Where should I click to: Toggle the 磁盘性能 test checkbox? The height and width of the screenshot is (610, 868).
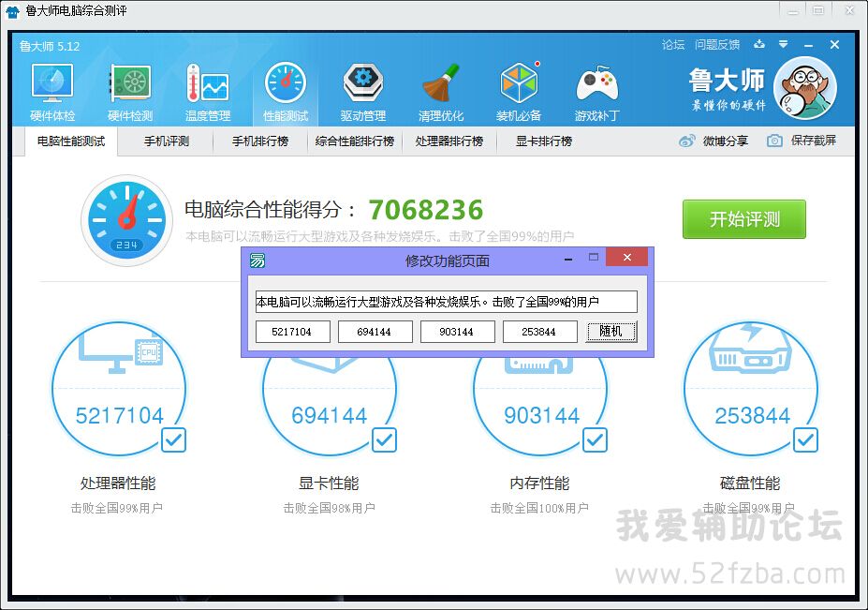tap(805, 439)
